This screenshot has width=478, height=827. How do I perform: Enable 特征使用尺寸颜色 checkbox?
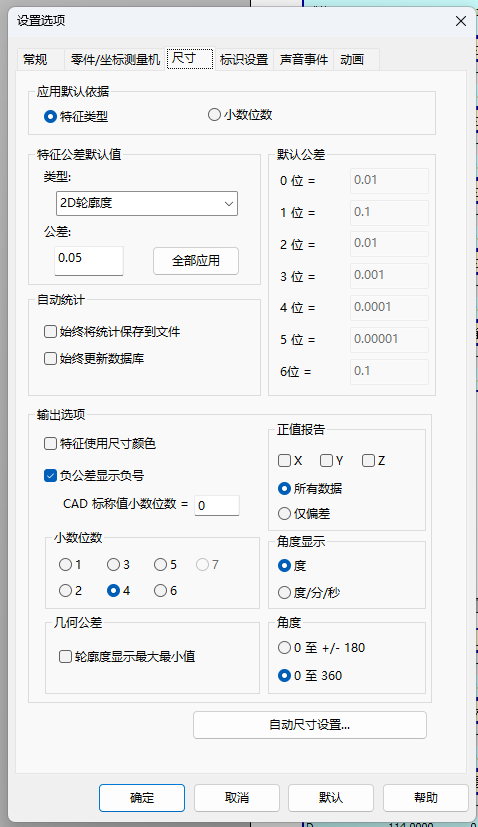(100, 444)
